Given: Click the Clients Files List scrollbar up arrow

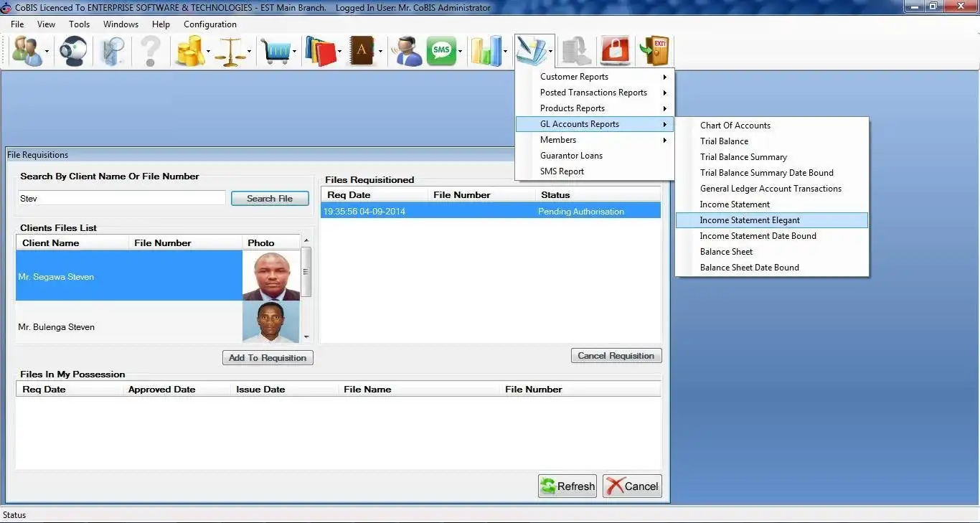Looking at the screenshot, I should pos(306,240).
